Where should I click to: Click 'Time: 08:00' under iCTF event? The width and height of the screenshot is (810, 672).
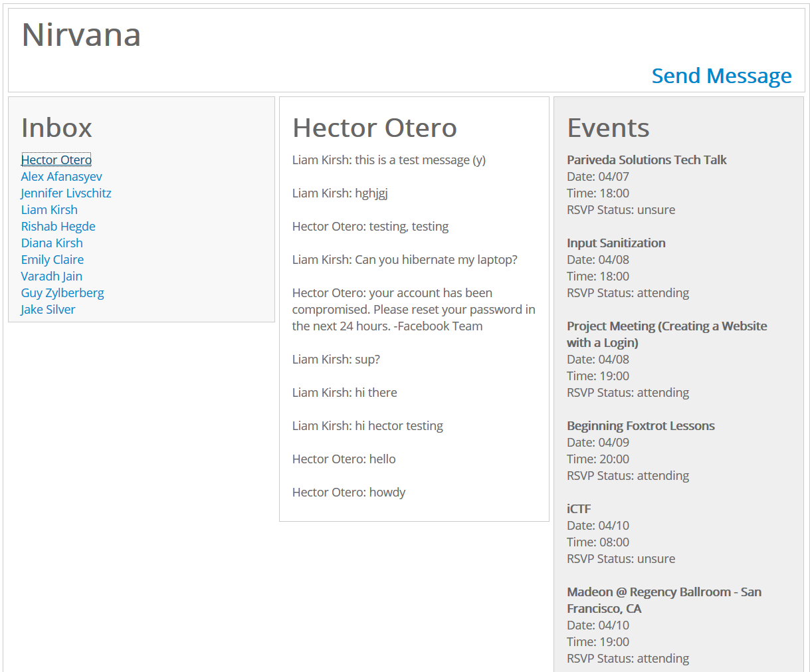598,542
